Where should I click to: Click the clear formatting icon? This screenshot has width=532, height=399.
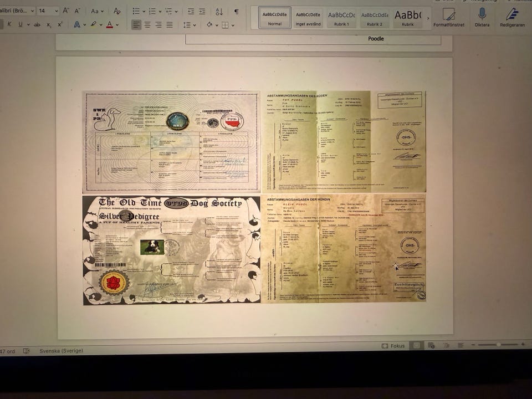pyautogui.click(x=117, y=11)
